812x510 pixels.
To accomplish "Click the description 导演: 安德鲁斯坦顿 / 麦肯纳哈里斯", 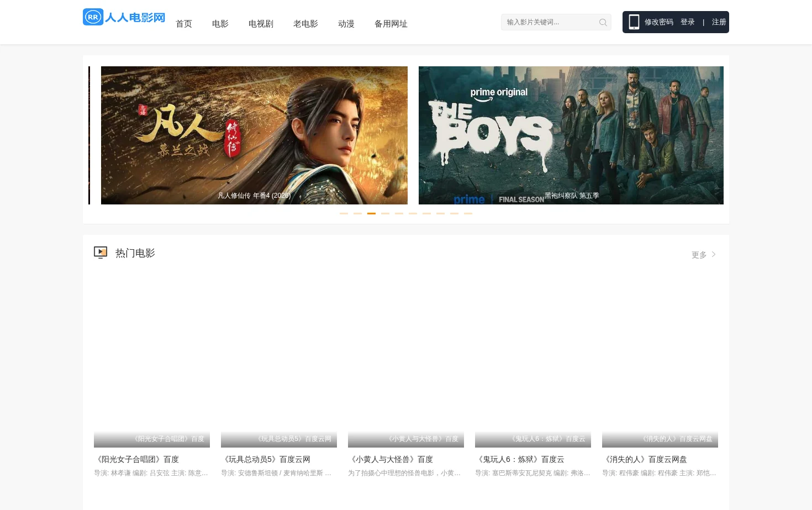I will 276,473.
